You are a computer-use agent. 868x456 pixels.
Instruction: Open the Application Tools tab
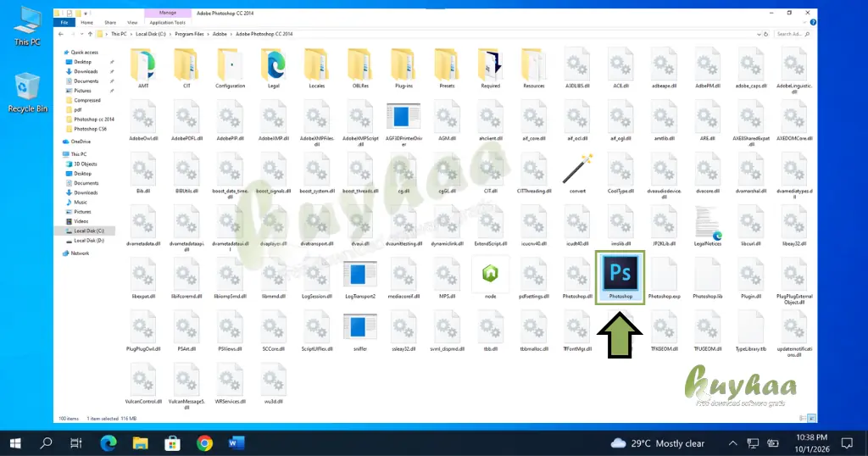pos(167,23)
